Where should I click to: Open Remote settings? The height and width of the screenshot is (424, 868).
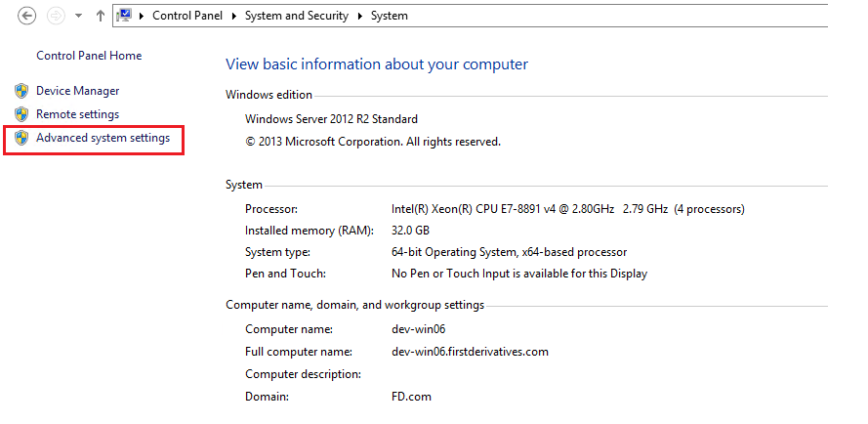(x=77, y=114)
